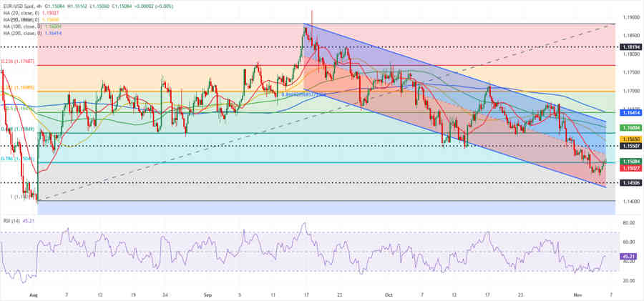Click the Oct date on time axis
This screenshot has height=301, width=644.
[389, 294]
